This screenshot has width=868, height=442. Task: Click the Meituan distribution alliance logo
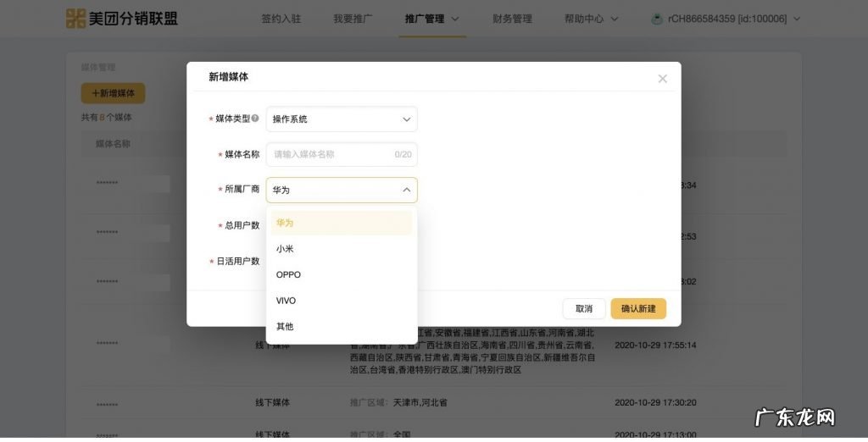(122, 19)
